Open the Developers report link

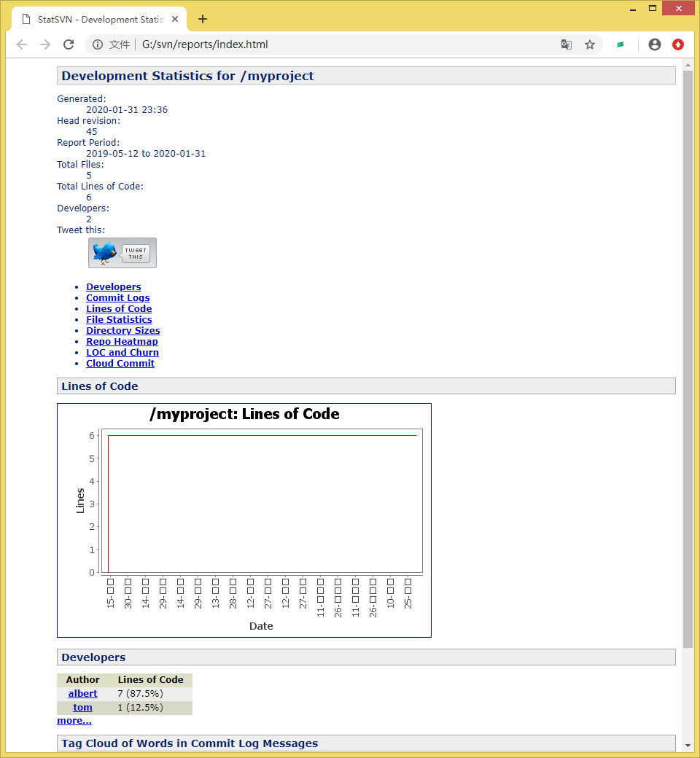pyautogui.click(x=114, y=286)
